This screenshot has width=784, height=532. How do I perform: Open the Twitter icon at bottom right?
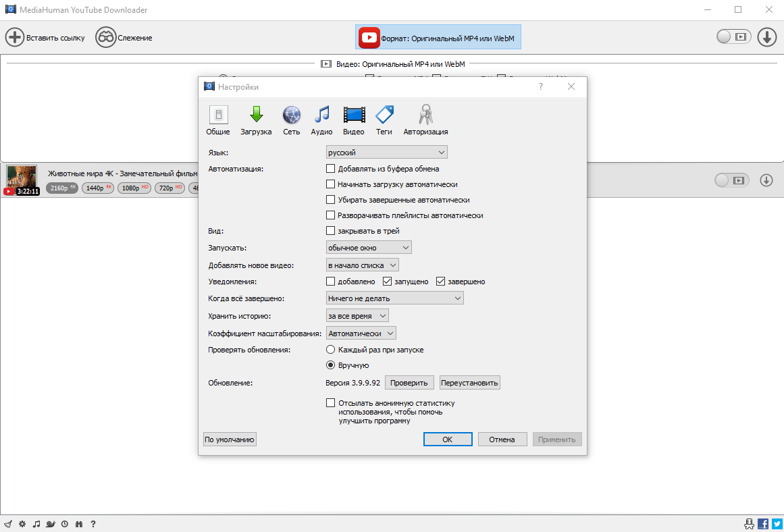coord(777,523)
